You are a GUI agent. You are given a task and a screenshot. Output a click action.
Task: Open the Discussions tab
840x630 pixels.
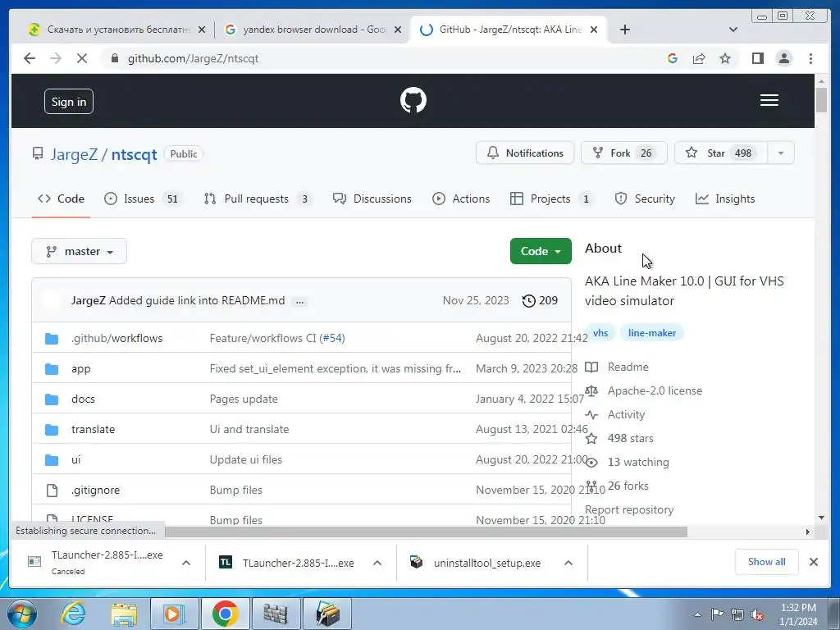click(x=372, y=199)
